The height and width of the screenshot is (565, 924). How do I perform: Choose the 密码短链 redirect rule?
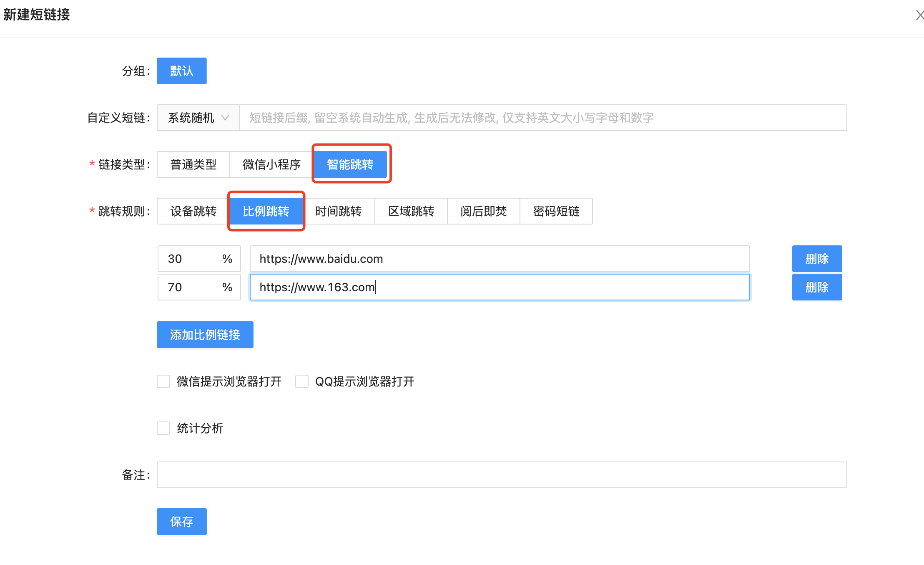click(x=556, y=211)
